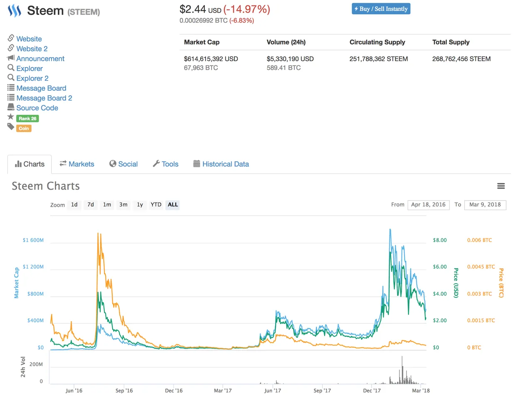The width and height of the screenshot is (532, 404).
Task: Switch to the Social tab
Action: coord(123,164)
